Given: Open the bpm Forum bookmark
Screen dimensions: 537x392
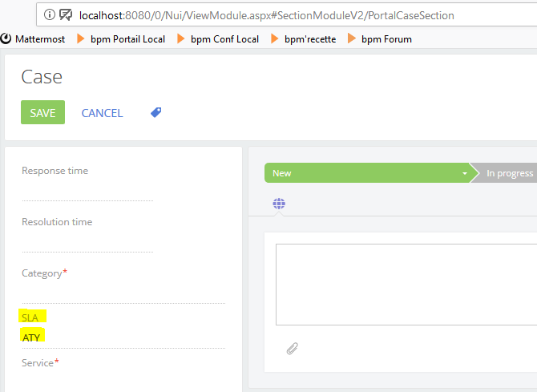Looking at the screenshot, I should pyautogui.click(x=380, y=38).
